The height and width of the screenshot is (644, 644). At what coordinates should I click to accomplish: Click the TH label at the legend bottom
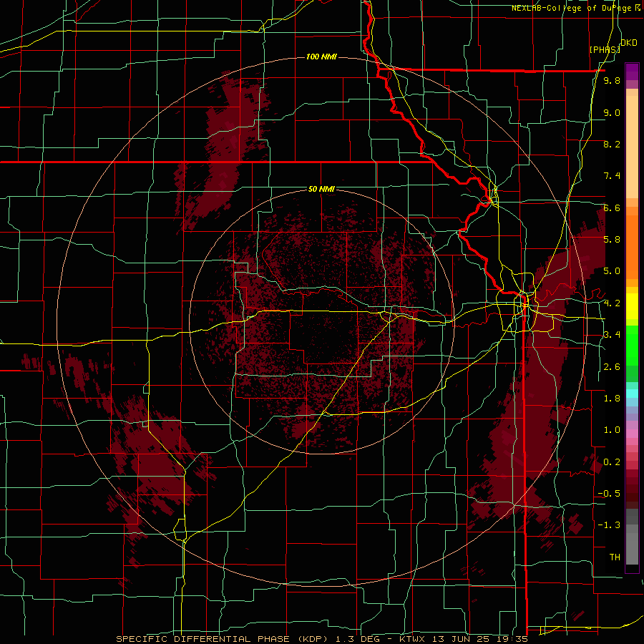point(615,557)
